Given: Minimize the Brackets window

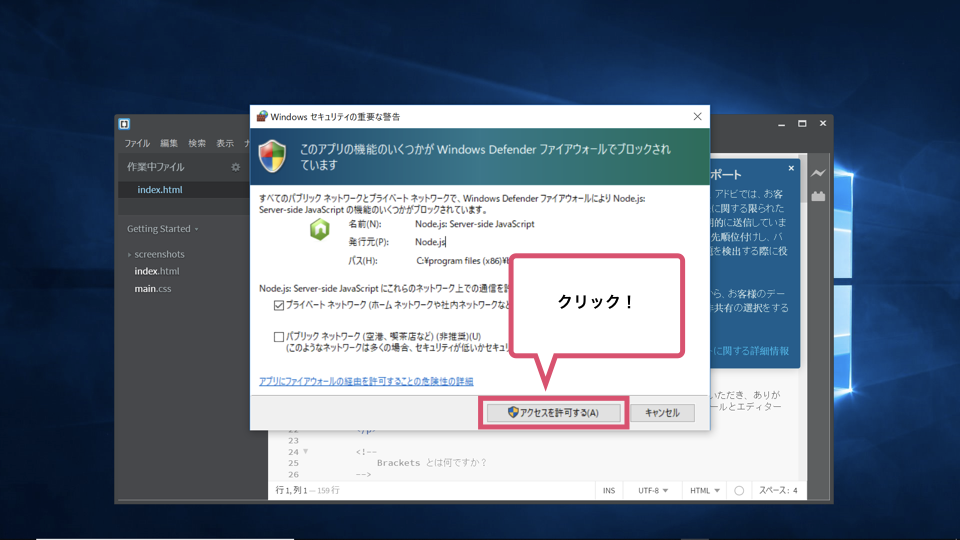Looking at the screenshot, I should pos(781,124).
